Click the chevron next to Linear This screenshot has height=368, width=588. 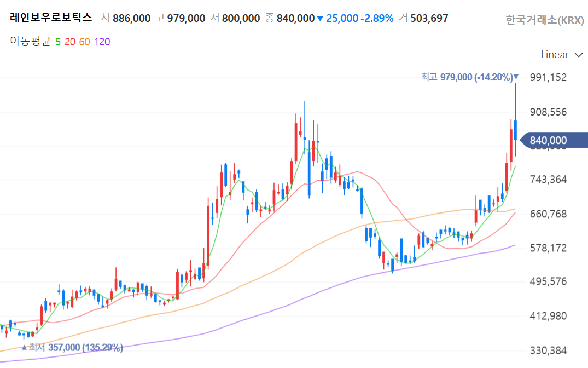tap(579, 55)
